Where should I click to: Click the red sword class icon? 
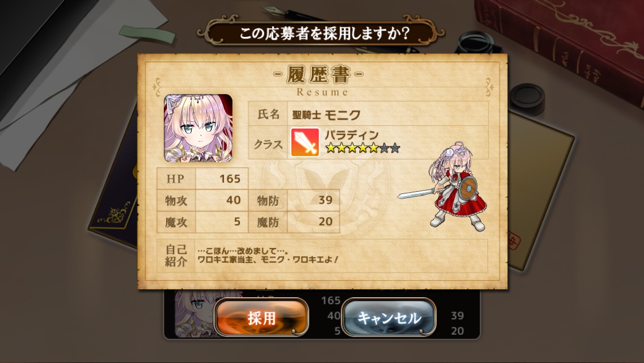pos(305,142)
